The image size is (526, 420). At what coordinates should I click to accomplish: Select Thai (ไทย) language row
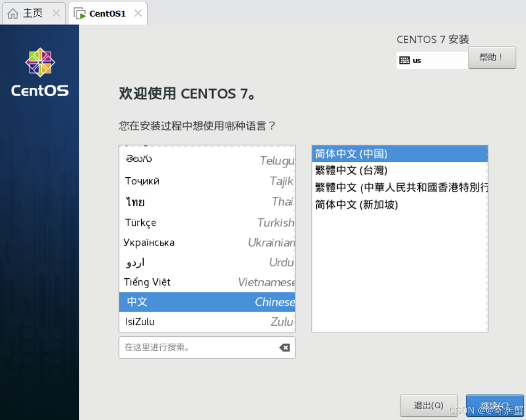(207, 202)
